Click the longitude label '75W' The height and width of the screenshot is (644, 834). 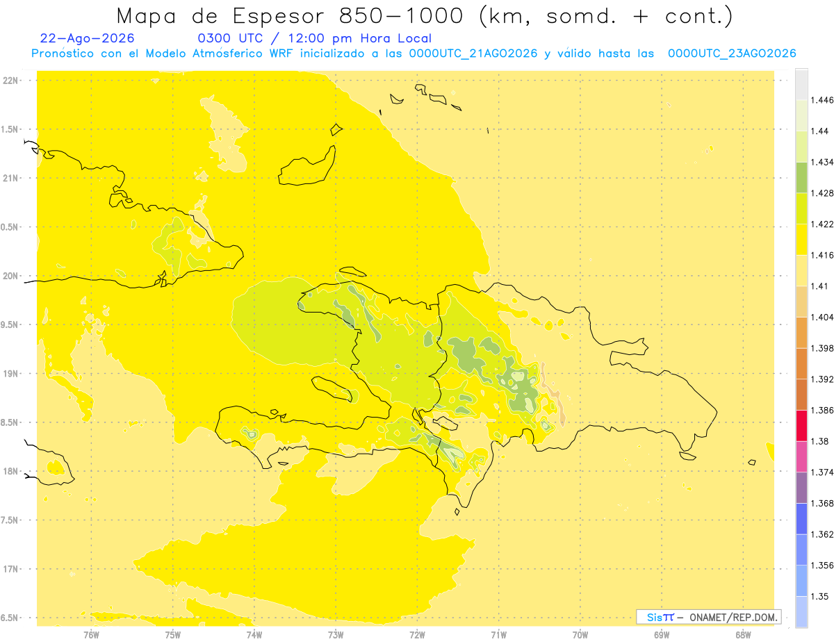[x=173, y=635]
